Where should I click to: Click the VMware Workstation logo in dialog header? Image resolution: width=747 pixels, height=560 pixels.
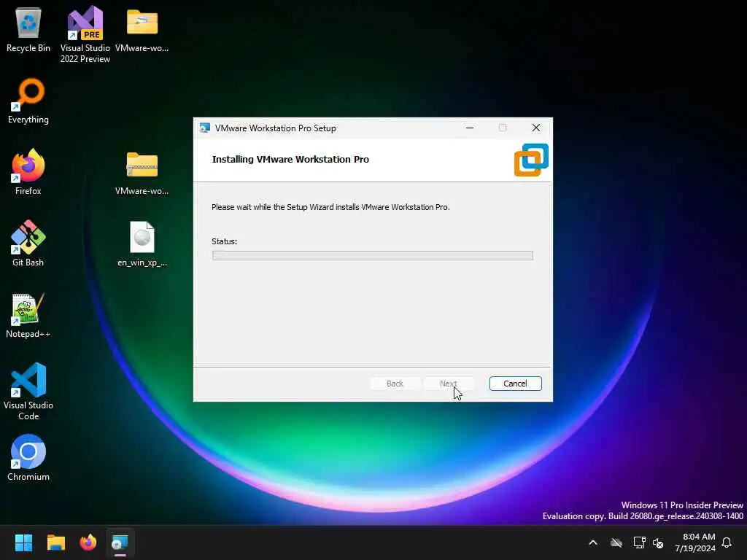point(531,160)
